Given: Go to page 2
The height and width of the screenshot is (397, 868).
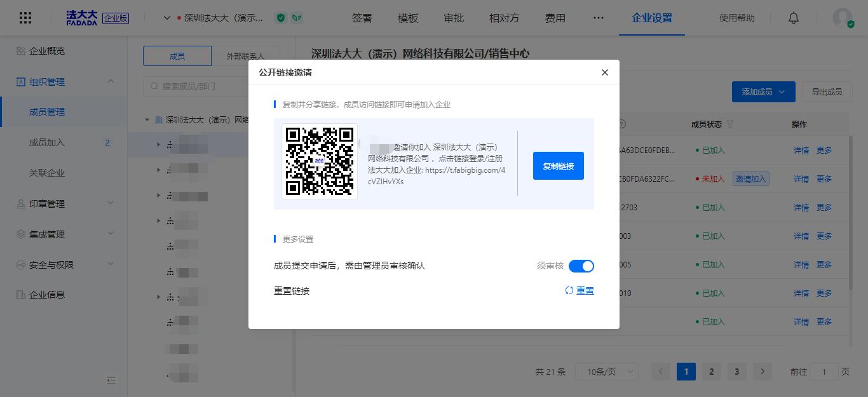Looking at the screenshot, I should pyautogui.click(x=712, y=372).
